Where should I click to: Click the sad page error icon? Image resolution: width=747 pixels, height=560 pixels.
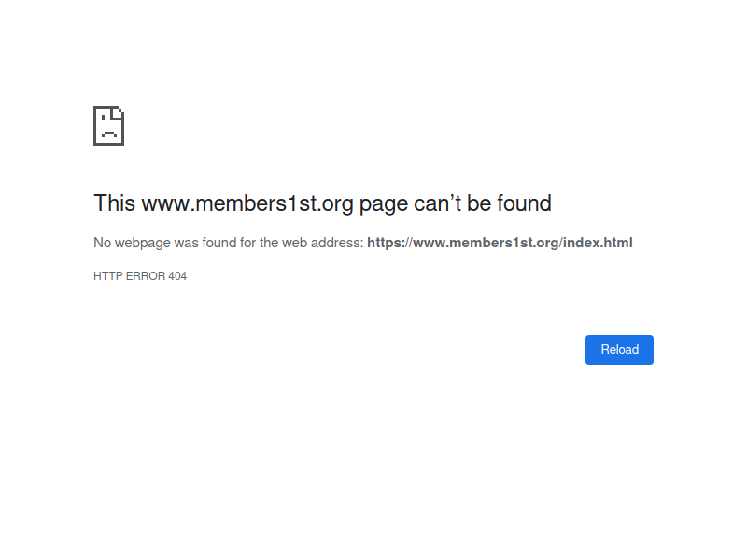pyautogui.click(x=108, y=126)
